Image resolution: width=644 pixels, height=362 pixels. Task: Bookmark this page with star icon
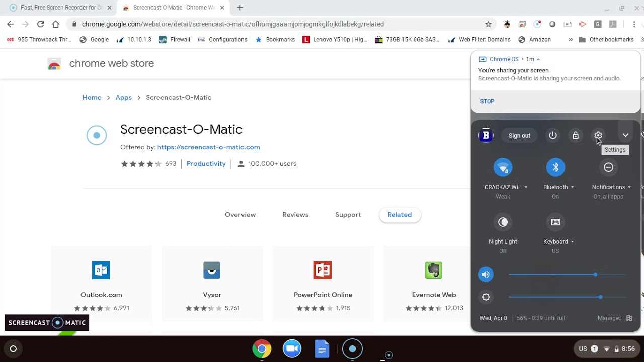tap(488, 24)
